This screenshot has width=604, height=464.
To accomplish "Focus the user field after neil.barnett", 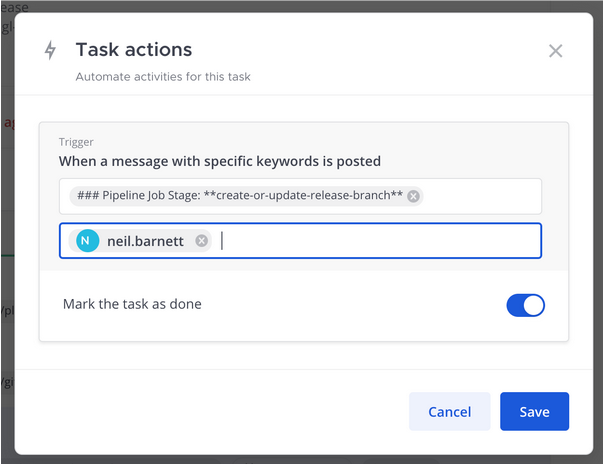I will click(x=380, y=240).
